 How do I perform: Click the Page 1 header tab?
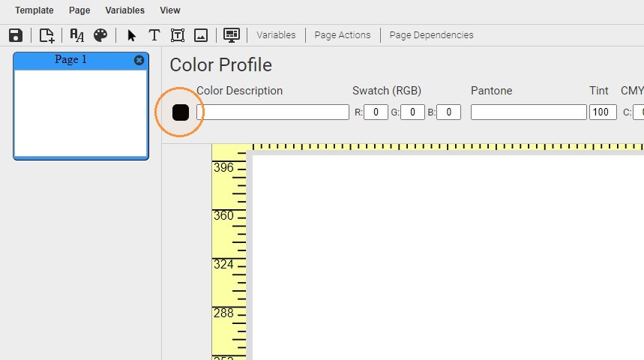click(x=70, y=59)
